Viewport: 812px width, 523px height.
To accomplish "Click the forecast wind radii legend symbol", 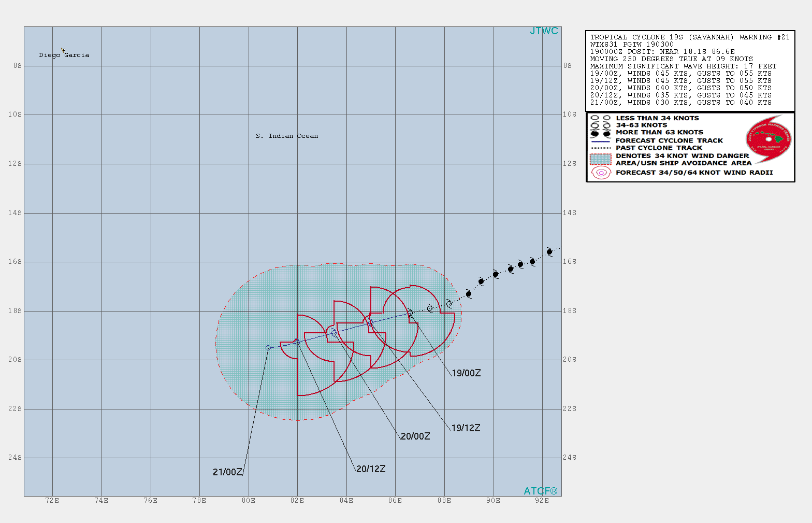I will pyautogui.click(x=601, y=173).
